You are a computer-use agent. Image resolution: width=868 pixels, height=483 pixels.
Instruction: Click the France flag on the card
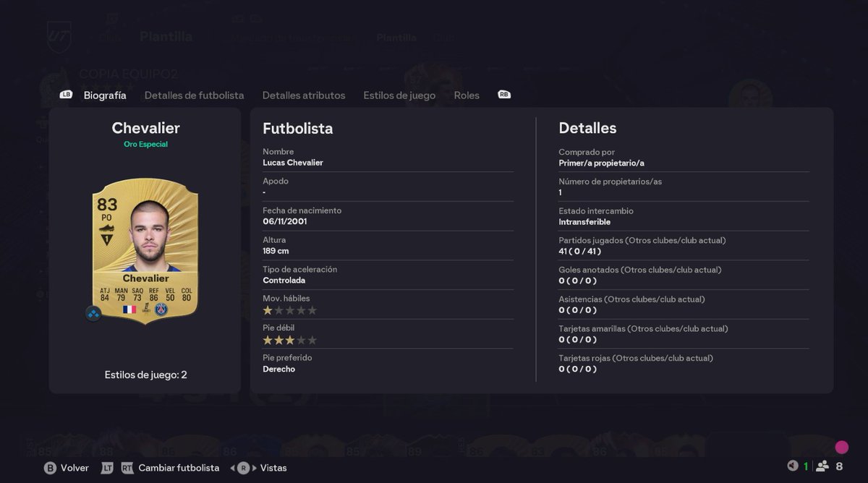[x=129, y=309]
